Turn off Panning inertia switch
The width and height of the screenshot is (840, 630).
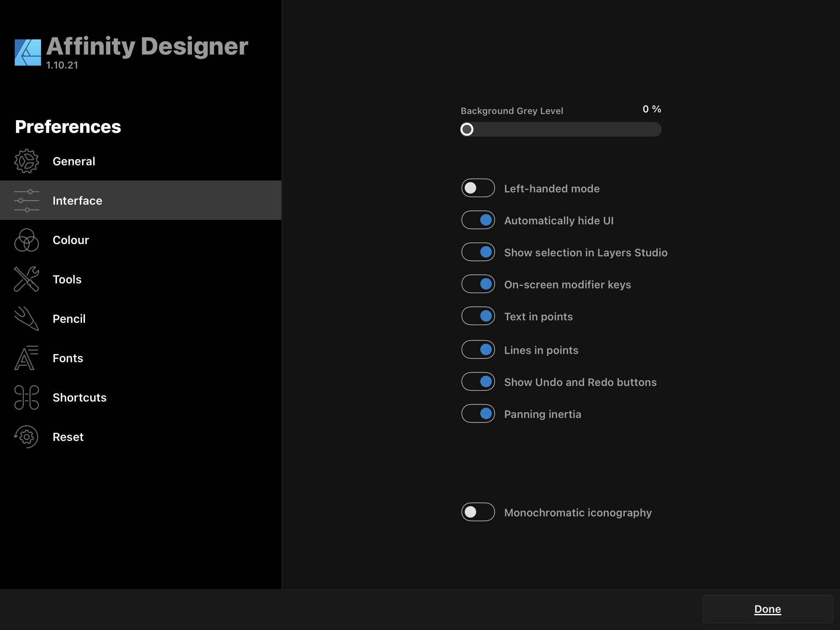[x=478, y=413]
